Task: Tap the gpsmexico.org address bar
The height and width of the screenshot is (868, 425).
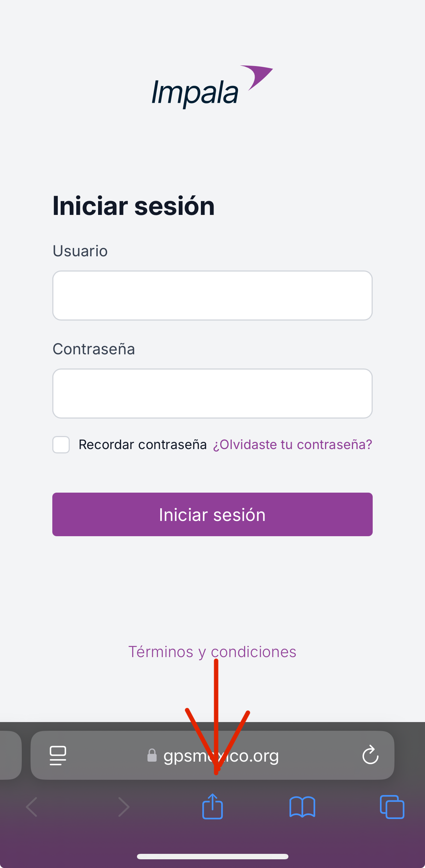Action: coord(212,755)
